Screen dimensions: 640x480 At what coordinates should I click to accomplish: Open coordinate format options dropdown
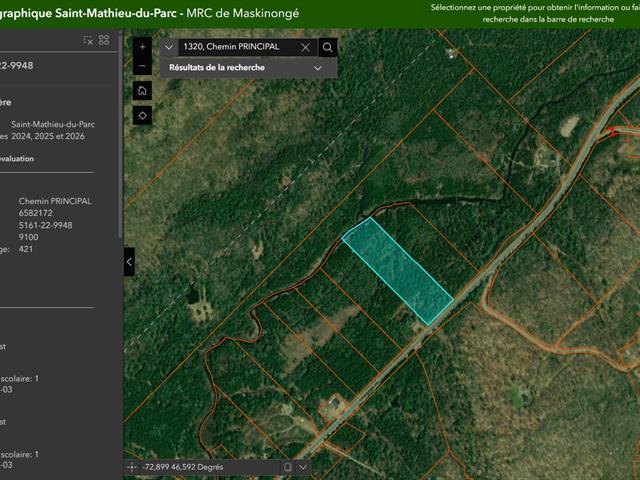(304, 467)
